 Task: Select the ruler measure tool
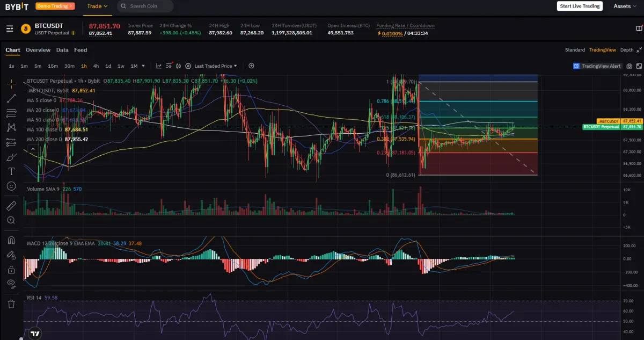(11, 206)
